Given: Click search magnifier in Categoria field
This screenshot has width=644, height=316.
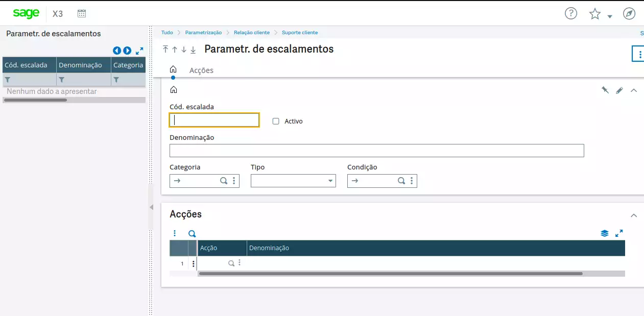Looking at the screenshot, I should [x=223, y=181].
